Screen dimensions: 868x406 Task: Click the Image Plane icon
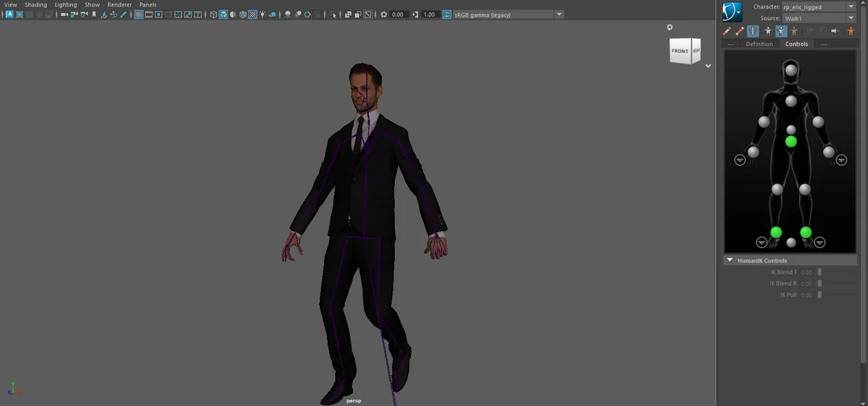103,14
